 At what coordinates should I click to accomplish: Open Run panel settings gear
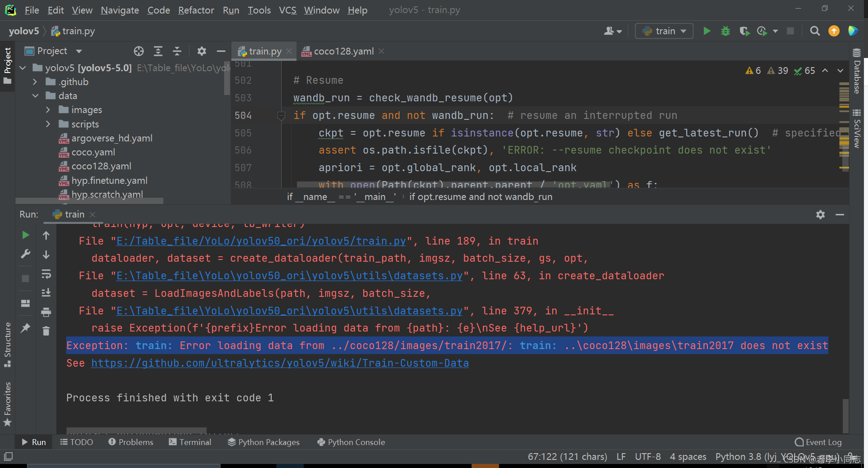pos(820,215)
